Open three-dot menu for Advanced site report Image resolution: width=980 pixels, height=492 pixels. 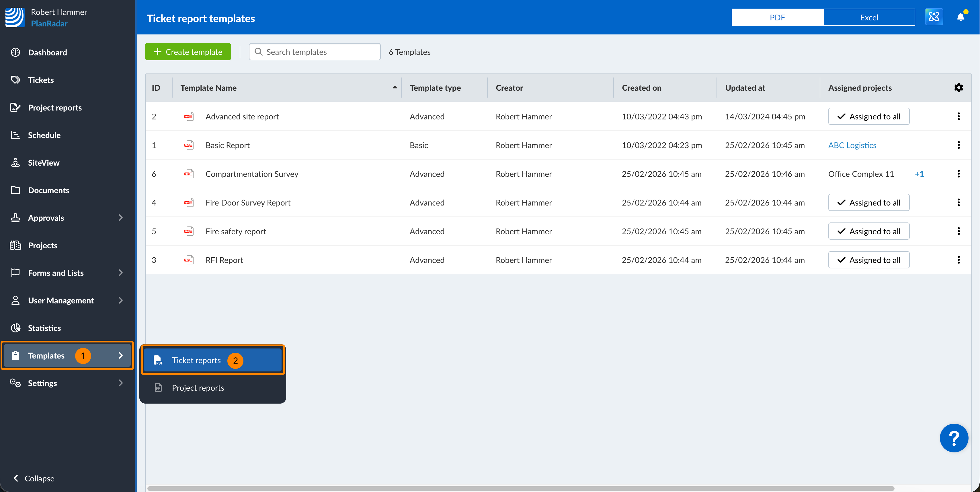tap(958, 116)
